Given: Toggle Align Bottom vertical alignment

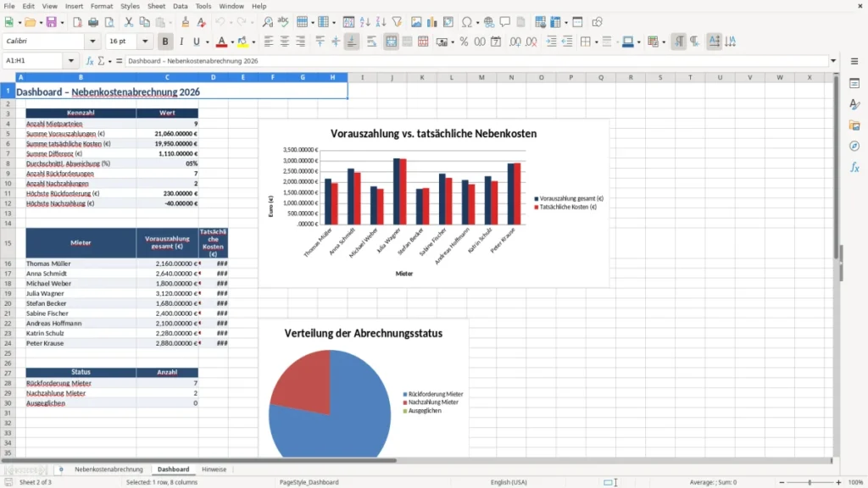Looking at the screenshot, I should (352, 42).
